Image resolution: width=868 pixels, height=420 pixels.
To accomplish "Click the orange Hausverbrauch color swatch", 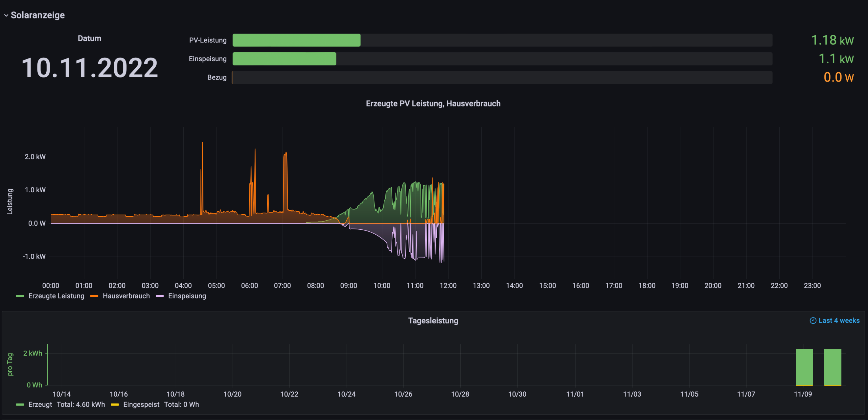I will (x=94, y=296).
